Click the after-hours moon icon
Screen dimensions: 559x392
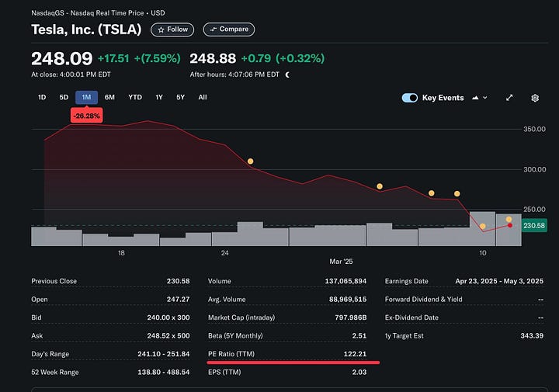tap(288, 75)
